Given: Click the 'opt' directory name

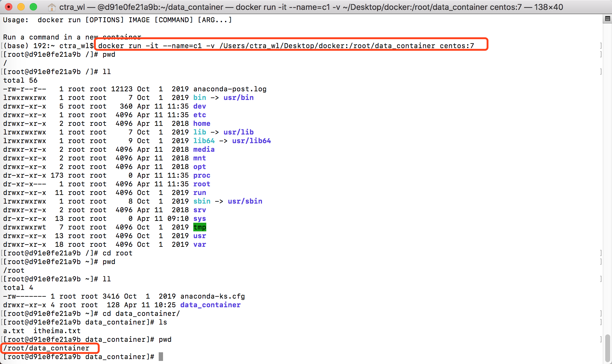Looking at the screenshot, I should point(199,167).
